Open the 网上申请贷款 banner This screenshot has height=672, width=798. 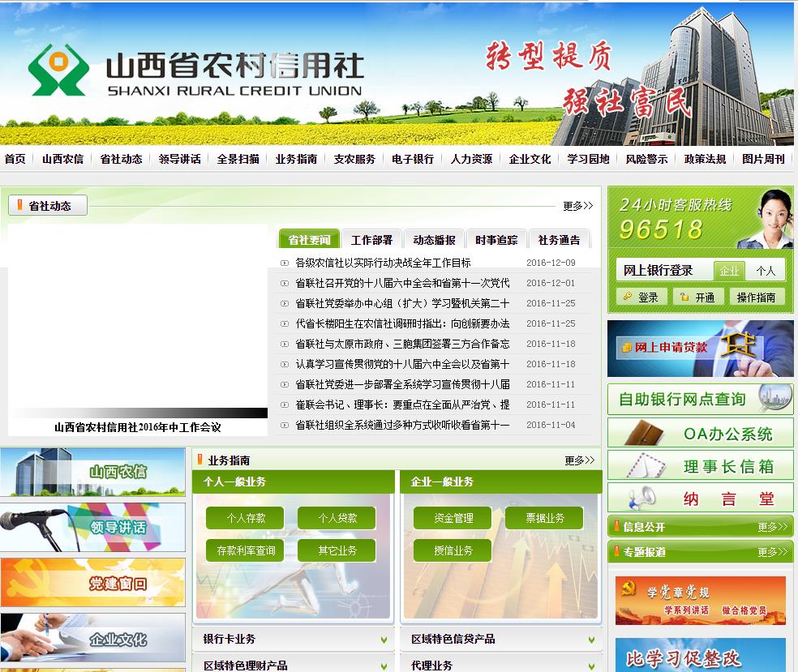[x=701, y=349]
